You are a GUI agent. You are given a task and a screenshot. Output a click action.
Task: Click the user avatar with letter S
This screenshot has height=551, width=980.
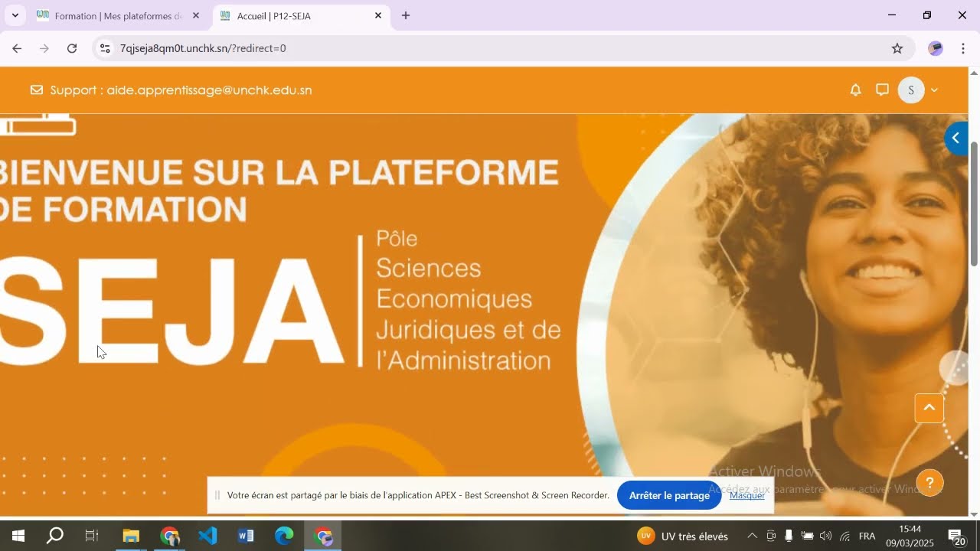[x=911, y=90]
